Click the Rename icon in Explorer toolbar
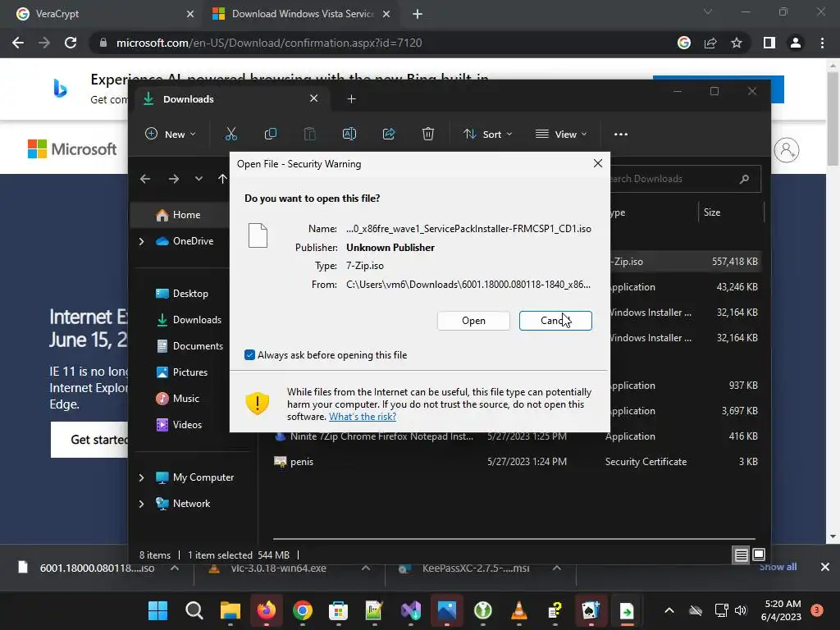The width and height of the screenshot is (840, 630). point(349,134)
